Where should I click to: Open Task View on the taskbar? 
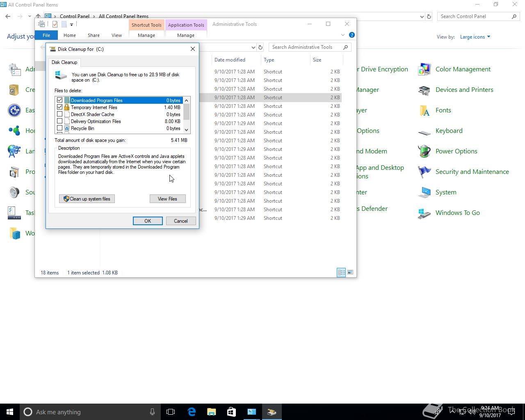click(x=171, y=412)
